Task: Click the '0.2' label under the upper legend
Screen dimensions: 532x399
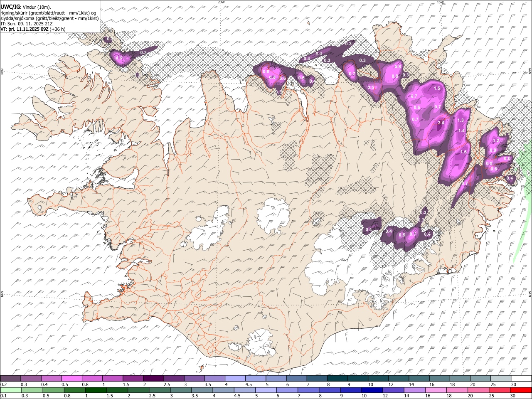Action: [x=3, y=384]
